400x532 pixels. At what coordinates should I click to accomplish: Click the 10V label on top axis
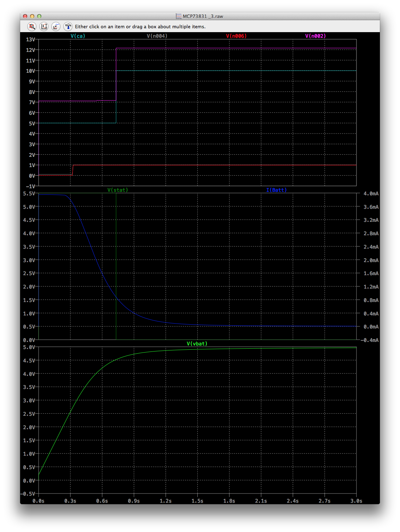[30, 71]
